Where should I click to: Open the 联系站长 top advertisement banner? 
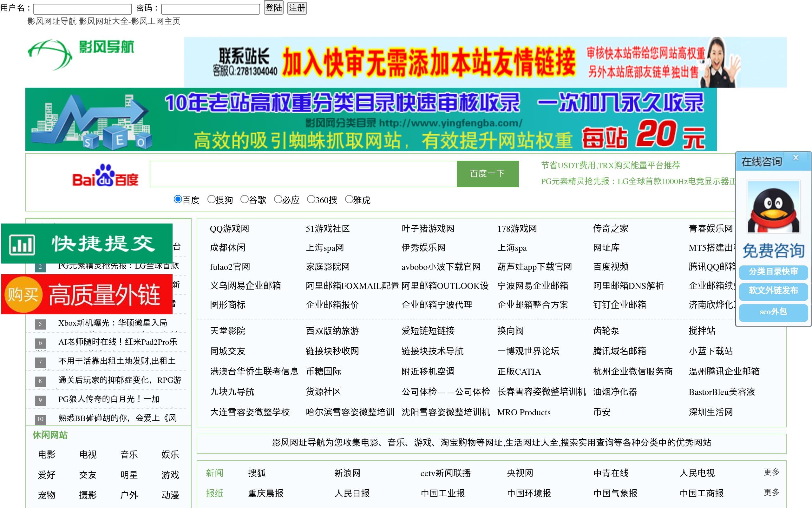pos(485,62)
